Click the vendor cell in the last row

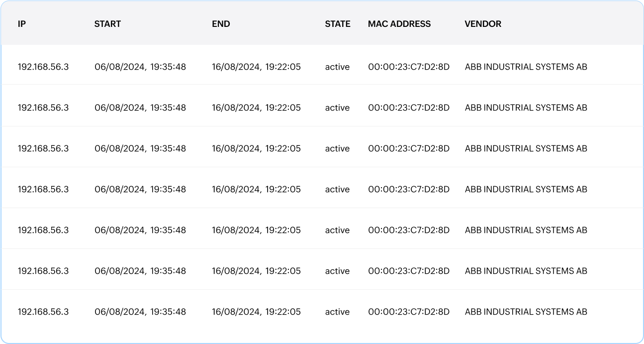[x=526, y=312]
